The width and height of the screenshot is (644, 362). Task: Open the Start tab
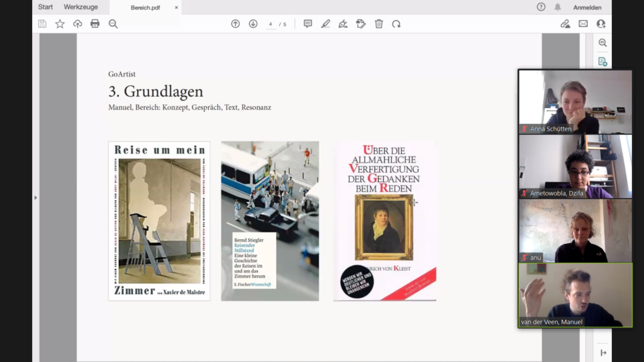coord(45,7)
